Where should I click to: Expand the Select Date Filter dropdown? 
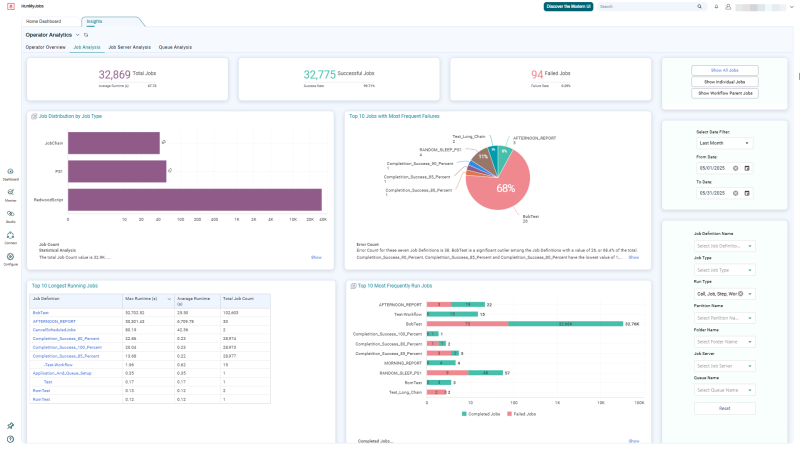[724, 143]
